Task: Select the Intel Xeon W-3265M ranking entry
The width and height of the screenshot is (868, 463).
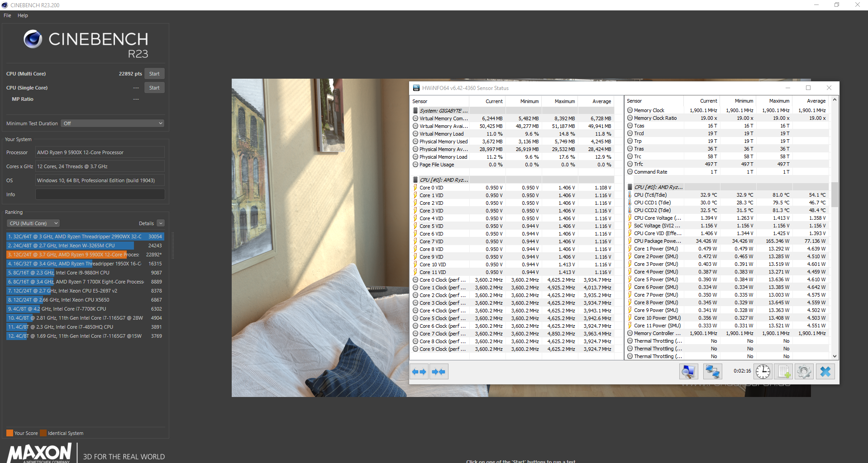Action: tap(85, 246)
